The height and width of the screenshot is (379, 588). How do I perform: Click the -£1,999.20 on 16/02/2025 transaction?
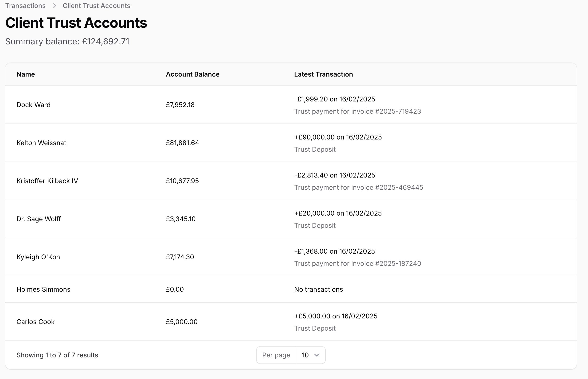tap(334, 99)
